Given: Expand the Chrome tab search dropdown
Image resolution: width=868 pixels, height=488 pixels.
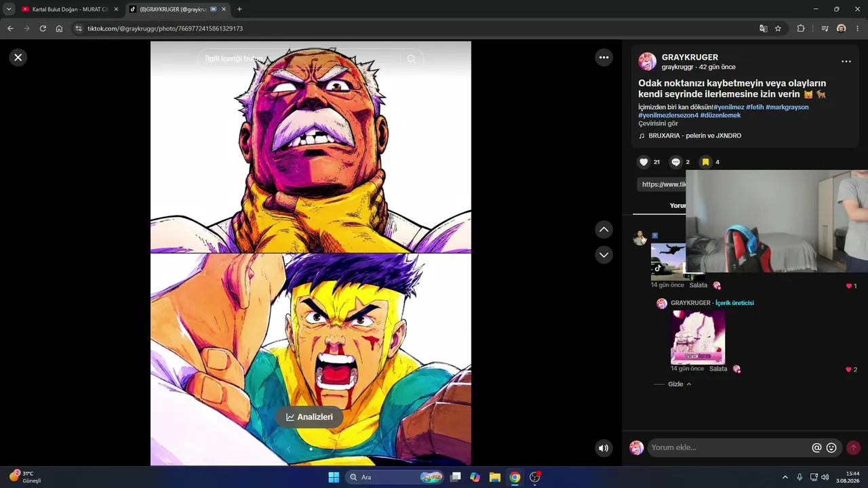Looking at the screenshot, I should [x=9, y=9].
